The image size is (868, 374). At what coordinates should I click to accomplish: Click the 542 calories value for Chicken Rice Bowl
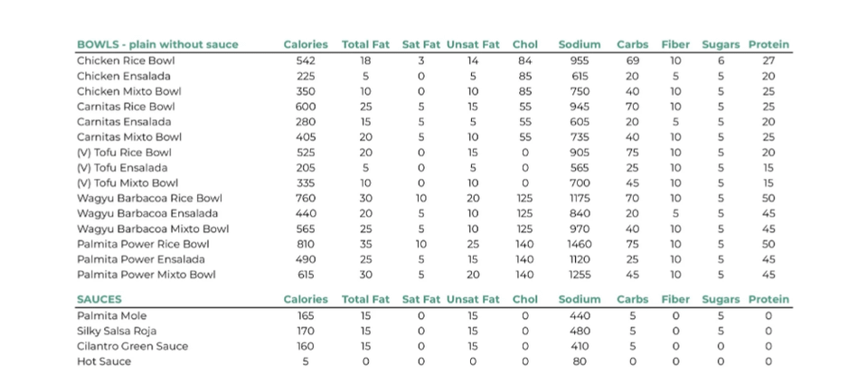pyautogui.click(x=306, y=61)
